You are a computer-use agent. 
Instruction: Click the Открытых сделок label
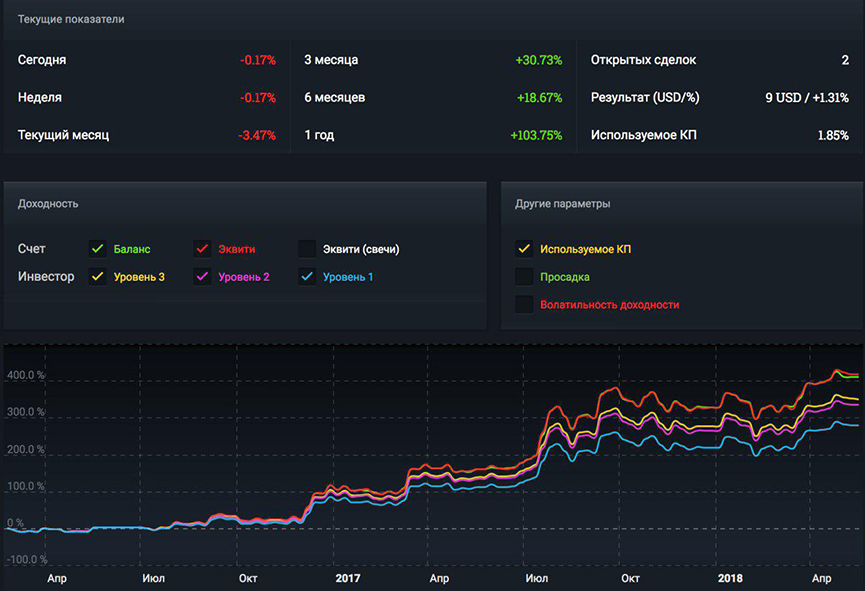click(x=643, y=60)
